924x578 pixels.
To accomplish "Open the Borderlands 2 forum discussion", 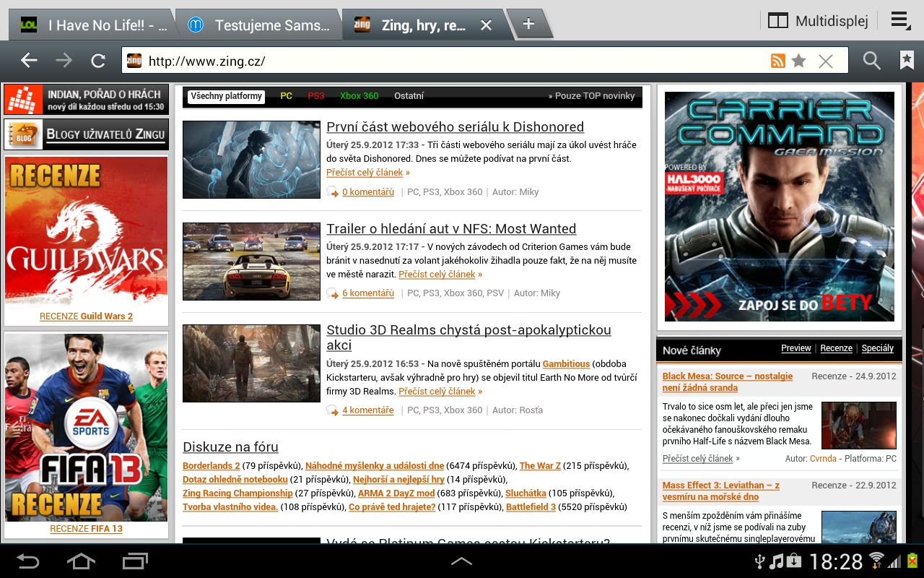I will 209,465.
